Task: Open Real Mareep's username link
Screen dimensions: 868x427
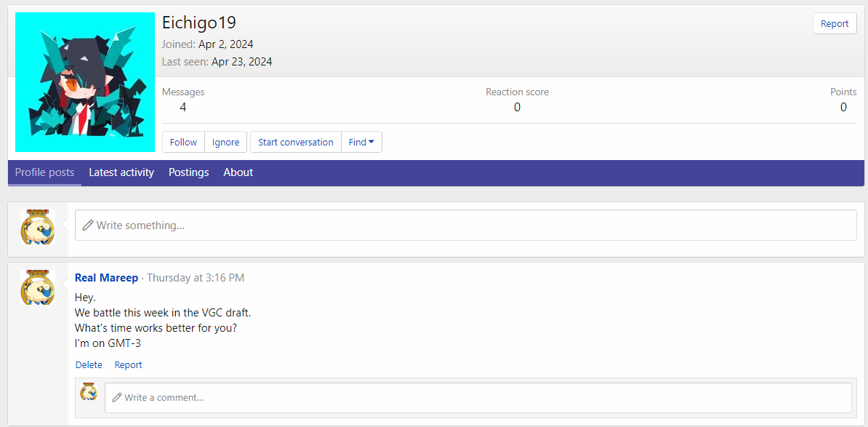Action: pyautogui.click(x=106, y=278)
